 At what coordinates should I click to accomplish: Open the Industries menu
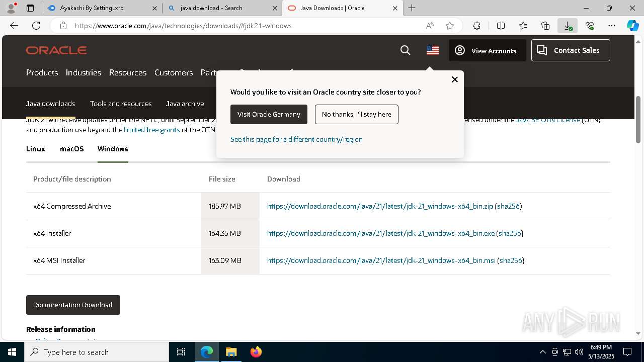(84, 72)
